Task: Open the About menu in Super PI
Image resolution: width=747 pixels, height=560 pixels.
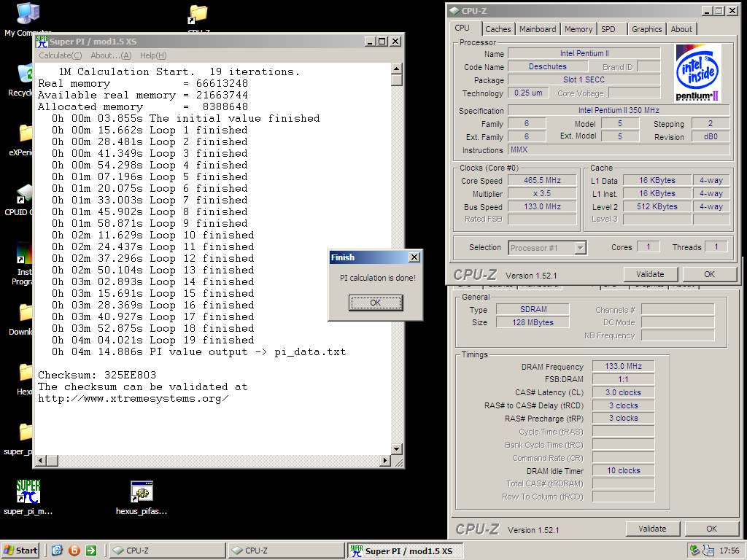Action: click(111, 55)
